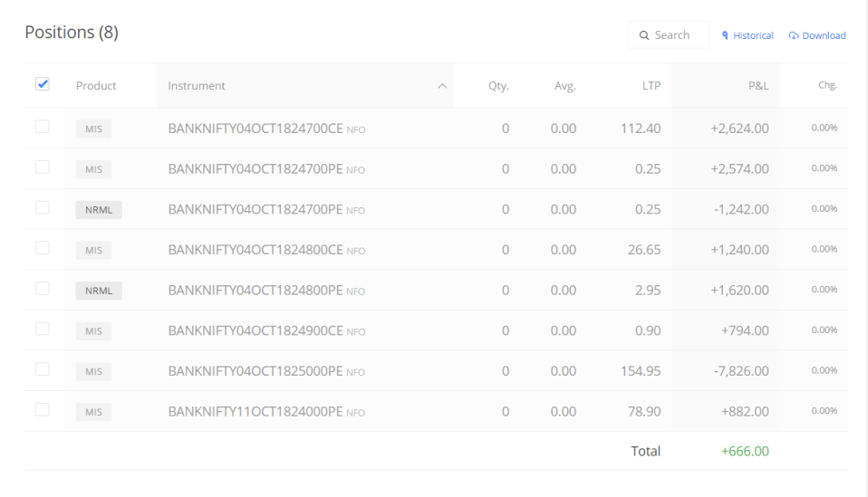Select instrument BANKNIFTY04OCT1824900CE

256,330
